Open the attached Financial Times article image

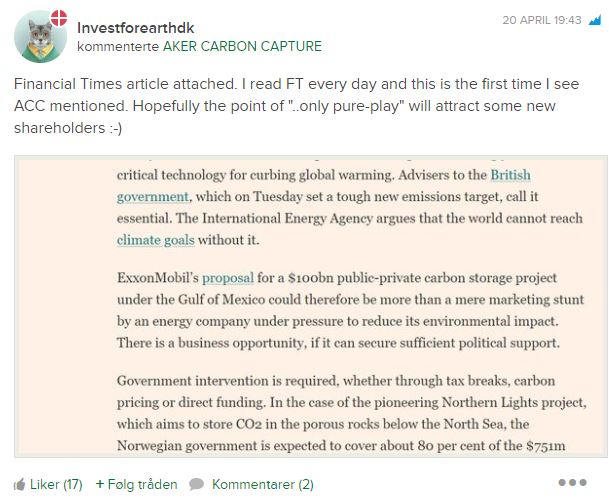(311, 310)
